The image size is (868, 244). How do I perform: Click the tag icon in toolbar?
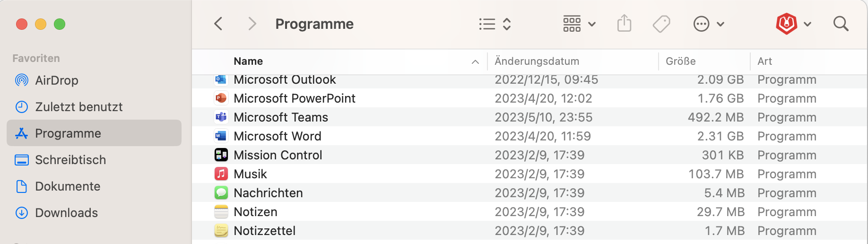point(661,24)
